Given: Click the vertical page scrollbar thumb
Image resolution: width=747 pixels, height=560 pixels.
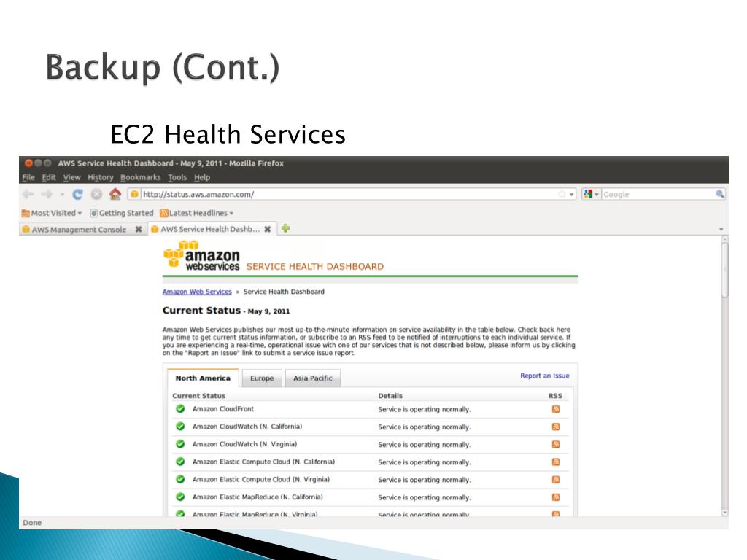Looking at the screenshot, I should (724, 270).
